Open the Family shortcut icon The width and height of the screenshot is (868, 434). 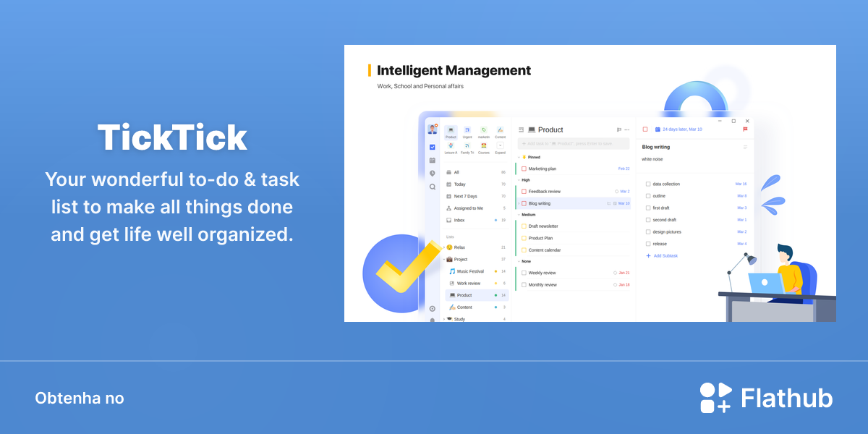[x=467, y=145]
